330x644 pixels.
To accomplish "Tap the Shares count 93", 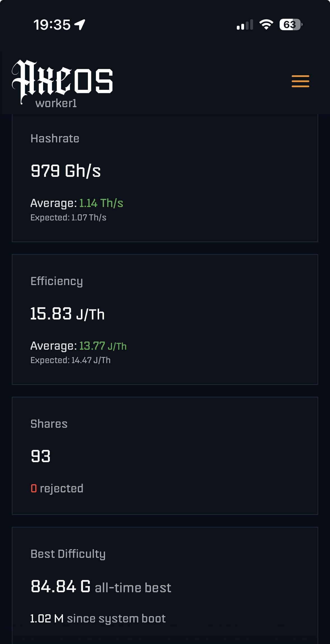I will tap(41, 456).
